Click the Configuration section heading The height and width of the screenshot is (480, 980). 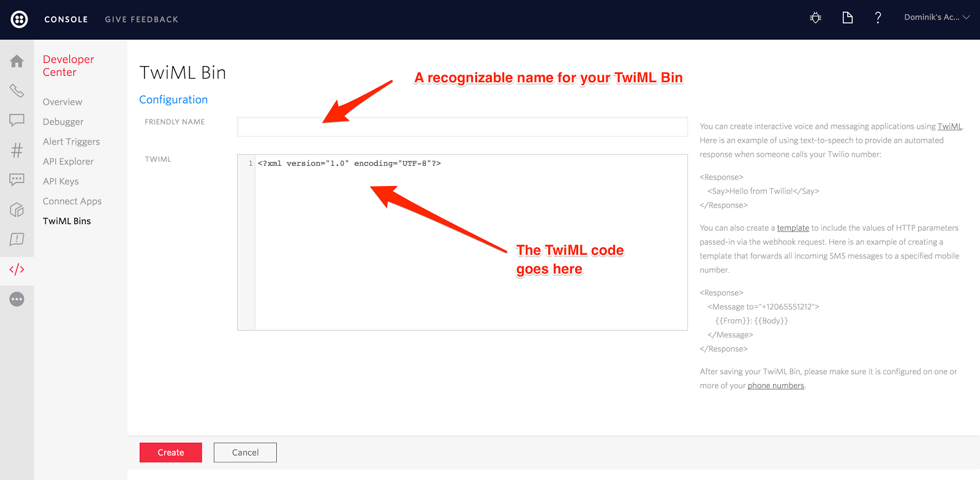(x=173, y=99)
